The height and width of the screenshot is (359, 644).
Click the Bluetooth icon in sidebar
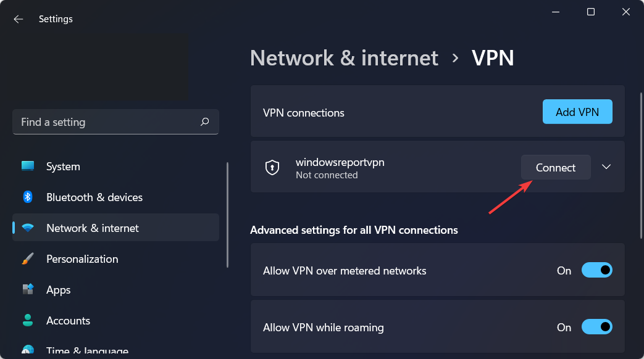[28, 197]
